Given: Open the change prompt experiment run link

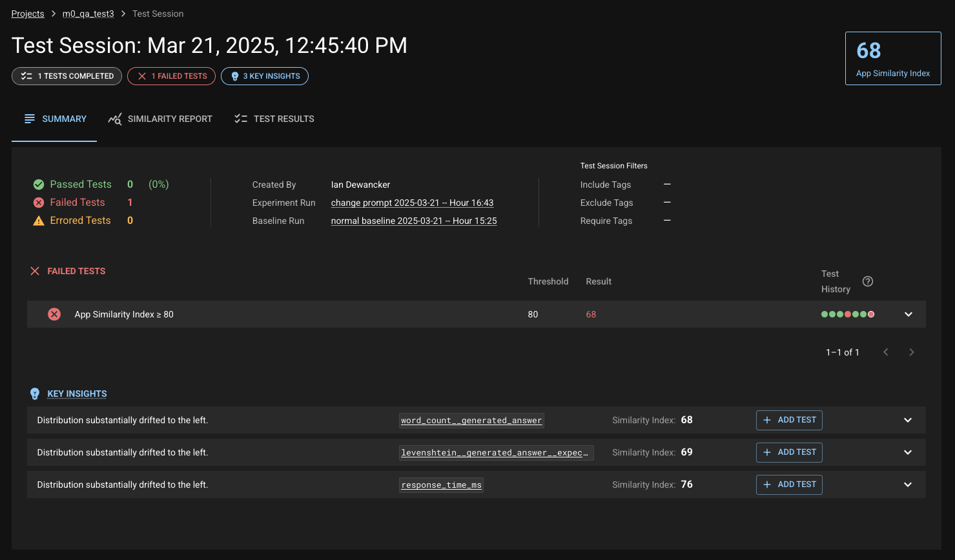Looking at the screenshot, I should point(412,203).
